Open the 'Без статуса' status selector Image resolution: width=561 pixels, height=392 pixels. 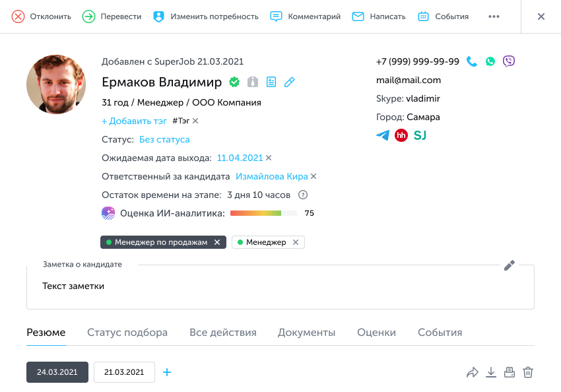click(x=164, y=139)
